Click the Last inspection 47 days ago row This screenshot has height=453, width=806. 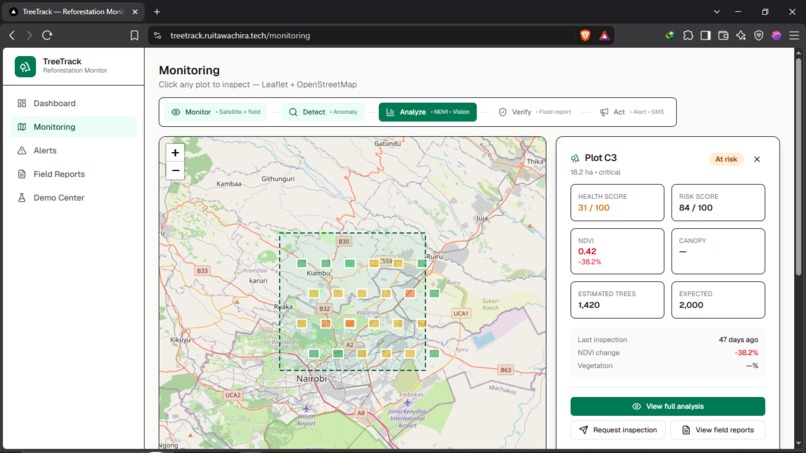pos(668,339)
